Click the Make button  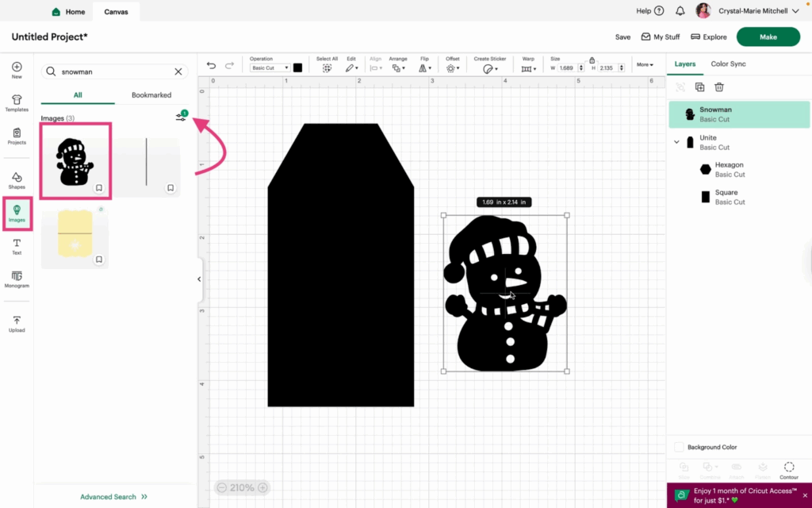pyautogui.click(x=768, y=37)
